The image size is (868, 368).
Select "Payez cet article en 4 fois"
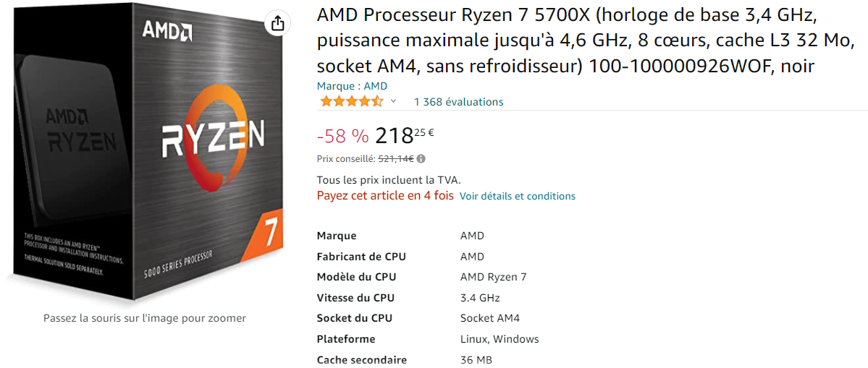(x=385, y=195)
